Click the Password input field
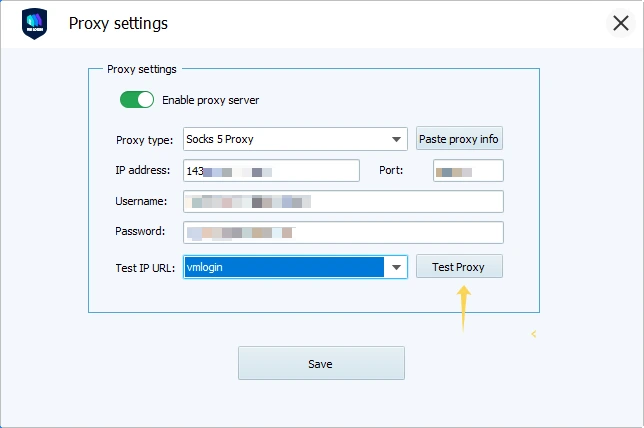Image resolution: width=644 pixels, height=428 pixels. pyautogui.click(x=343, y=232)
